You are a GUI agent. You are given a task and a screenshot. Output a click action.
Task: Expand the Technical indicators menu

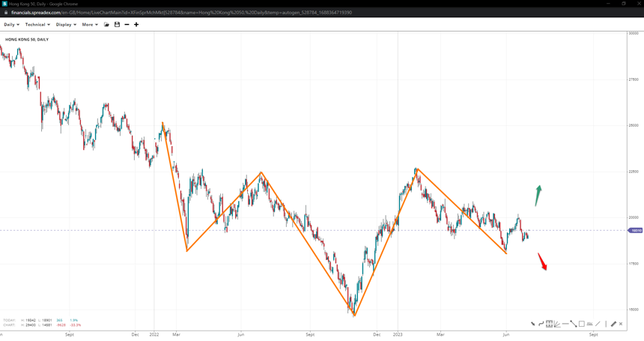click(37, 25)
